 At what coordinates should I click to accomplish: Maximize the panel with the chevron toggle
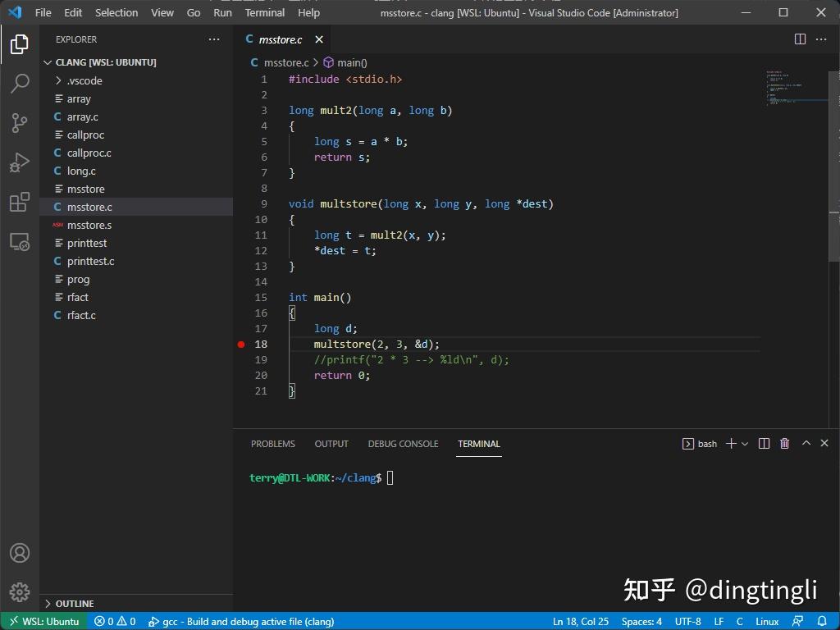coord(806,443)
